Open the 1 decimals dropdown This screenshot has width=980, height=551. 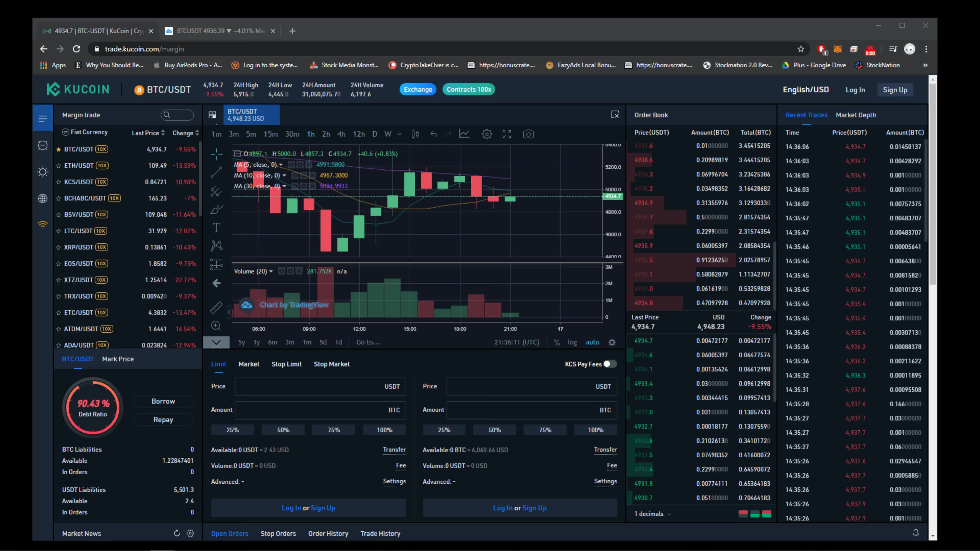tap(653, 514)
